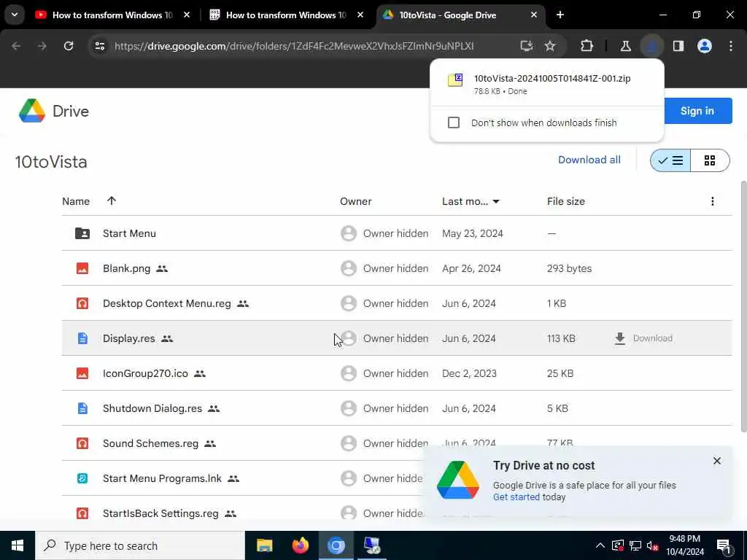Screen dimensions: 747x560
Task: Close the 10toVista Google Drive tab
Action: (534, 15)
